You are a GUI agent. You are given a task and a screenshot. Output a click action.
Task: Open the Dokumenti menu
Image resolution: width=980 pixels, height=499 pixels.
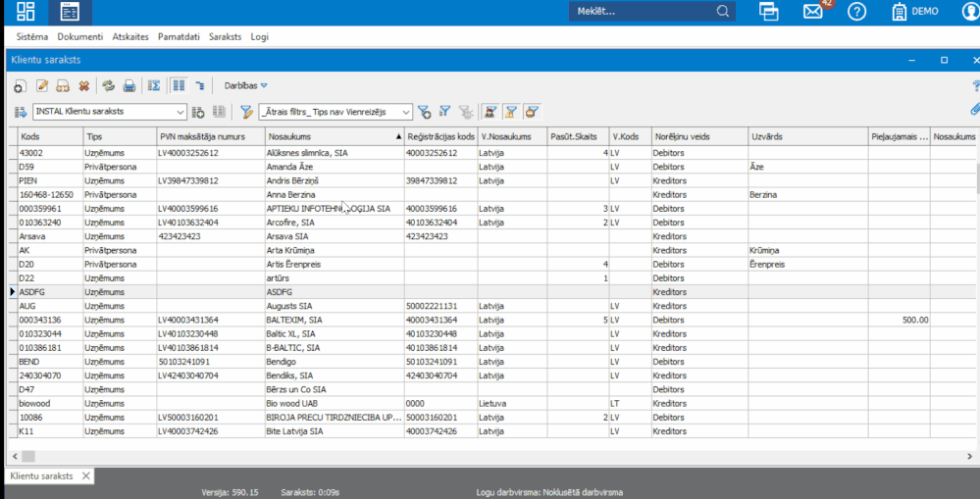click(79, 36)
